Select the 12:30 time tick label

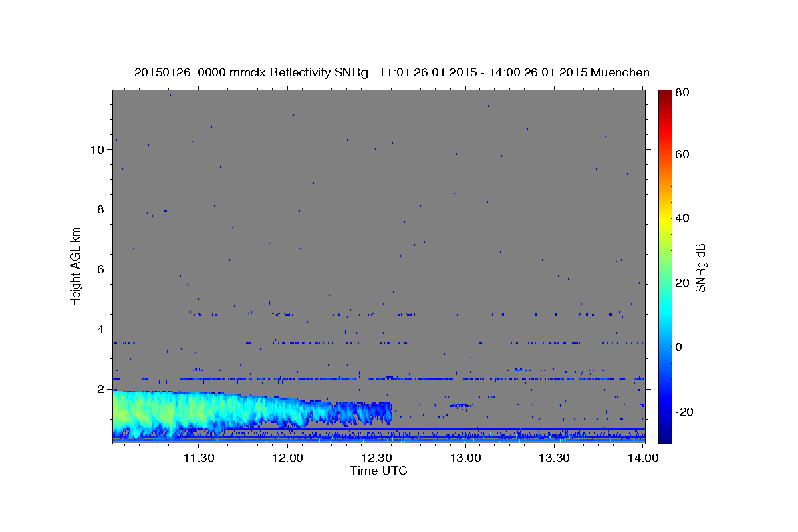point(376,458)
